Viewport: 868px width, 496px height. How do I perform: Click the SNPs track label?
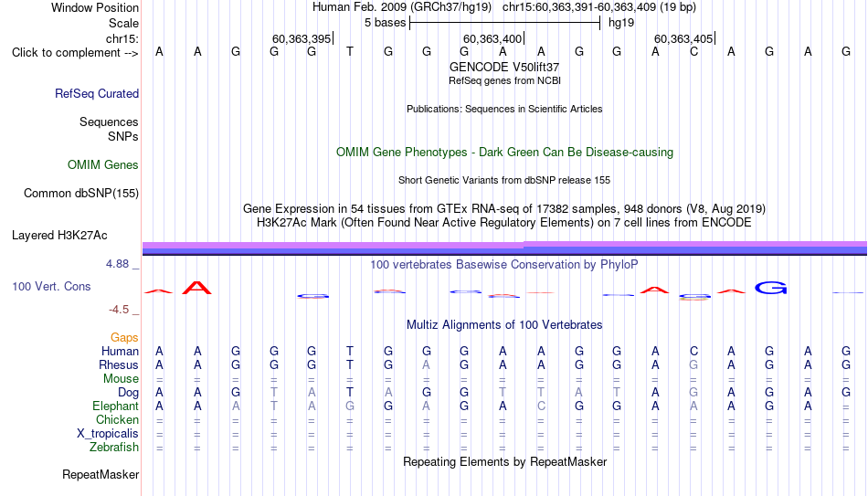(123, 136)
